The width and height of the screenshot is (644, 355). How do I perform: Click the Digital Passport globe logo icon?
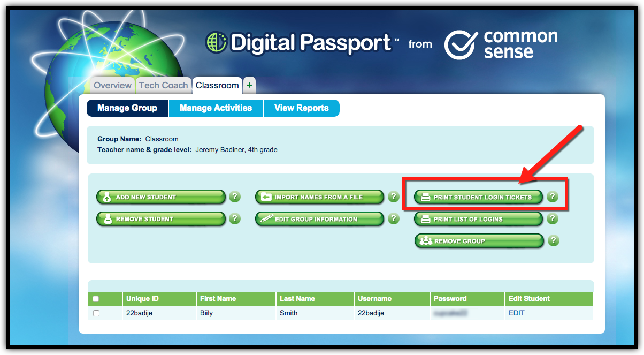(x=216, y=43)
